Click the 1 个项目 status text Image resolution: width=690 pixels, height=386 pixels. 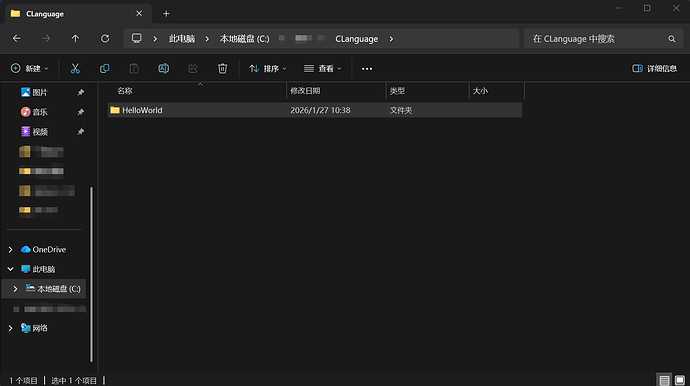point(24,381)
